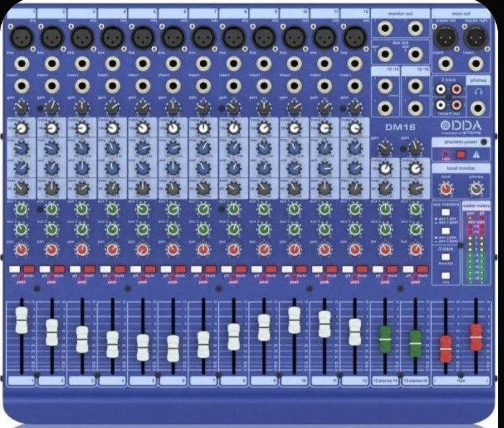Click the headphones symbol under phones
Screen dimensions: 504x428
pos(478,92)
